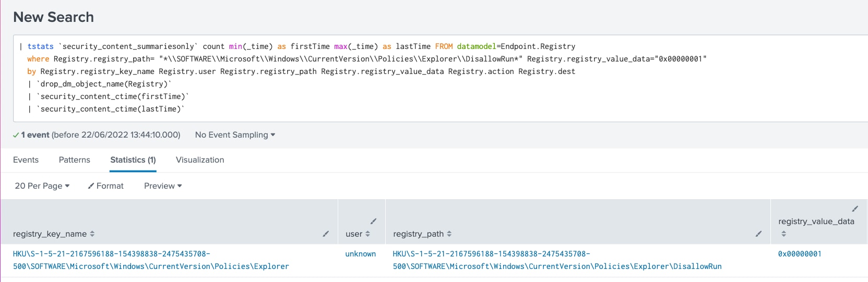This screenshot has height=282, width=868.
Task: Sort the table by user column arrows
Action: click(x=367, y=234)
